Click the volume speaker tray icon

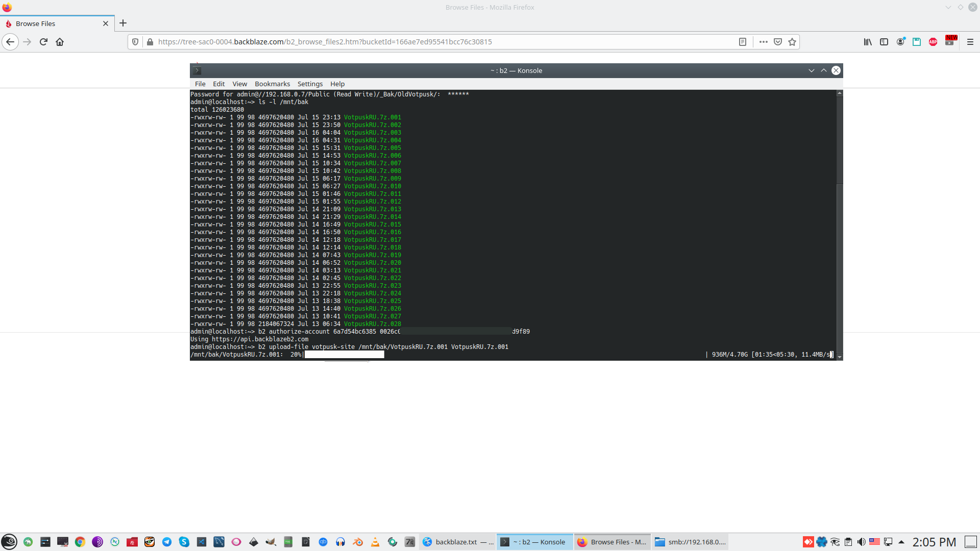click(862, 542)
